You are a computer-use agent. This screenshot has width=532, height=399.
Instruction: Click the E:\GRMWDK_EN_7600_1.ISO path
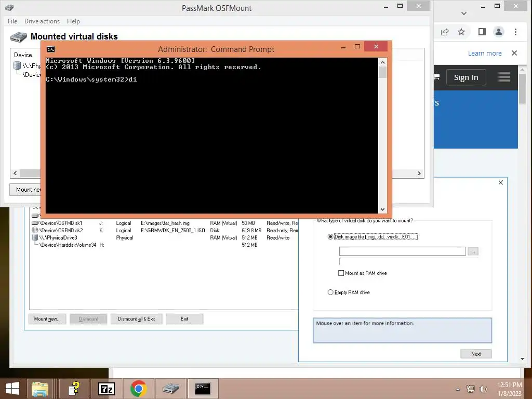pos(172,230)
